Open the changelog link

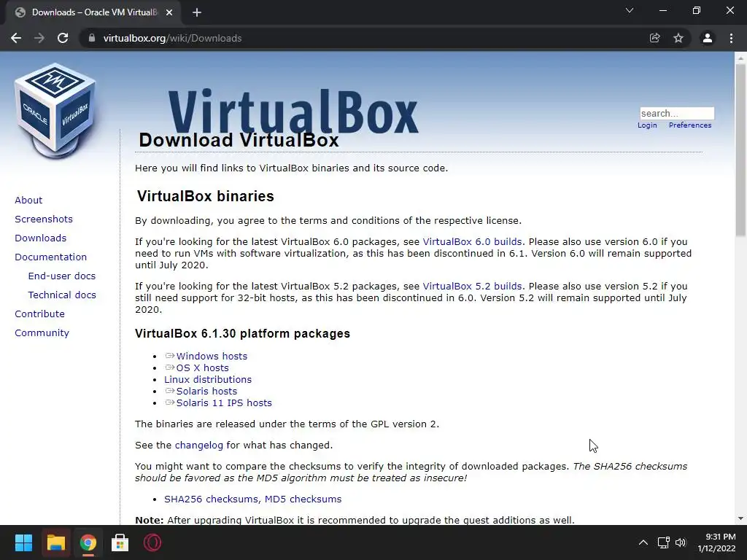(198, 446)
